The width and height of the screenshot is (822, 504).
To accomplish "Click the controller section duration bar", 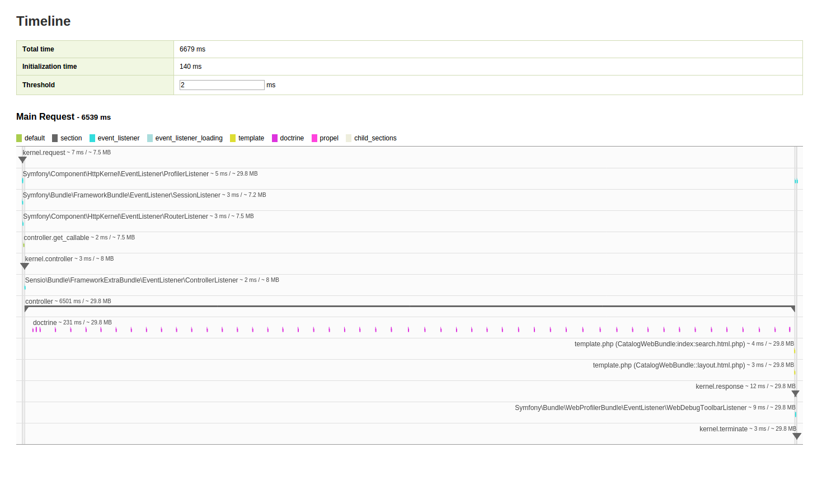I will point(410,307).
